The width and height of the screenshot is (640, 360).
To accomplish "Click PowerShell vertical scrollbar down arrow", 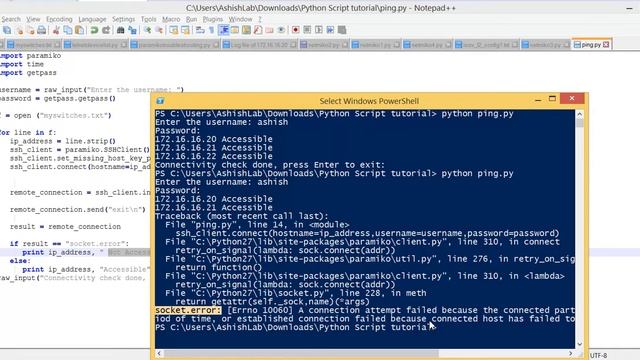I will click(x=579, y=344).
